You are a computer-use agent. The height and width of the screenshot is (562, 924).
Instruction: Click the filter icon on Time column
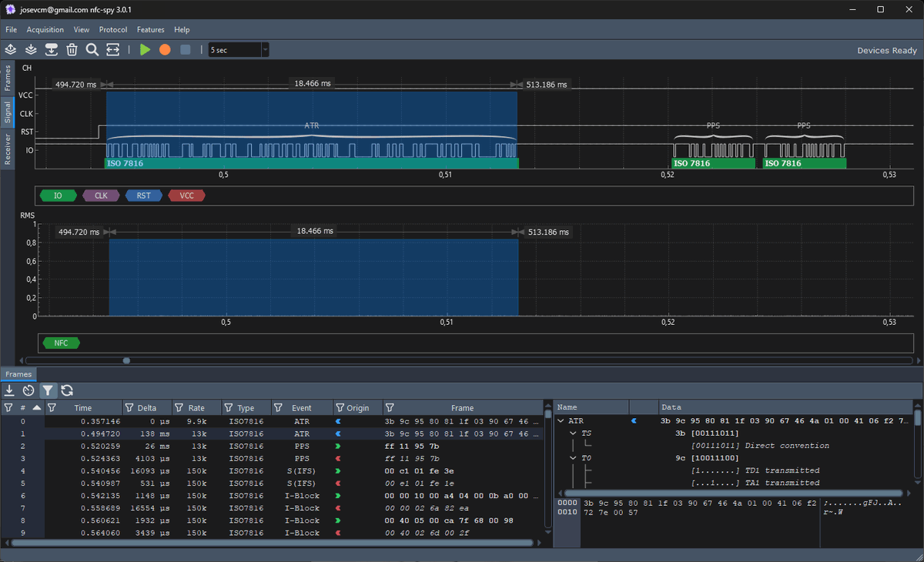pyautogui.click(x=52, y=408)
